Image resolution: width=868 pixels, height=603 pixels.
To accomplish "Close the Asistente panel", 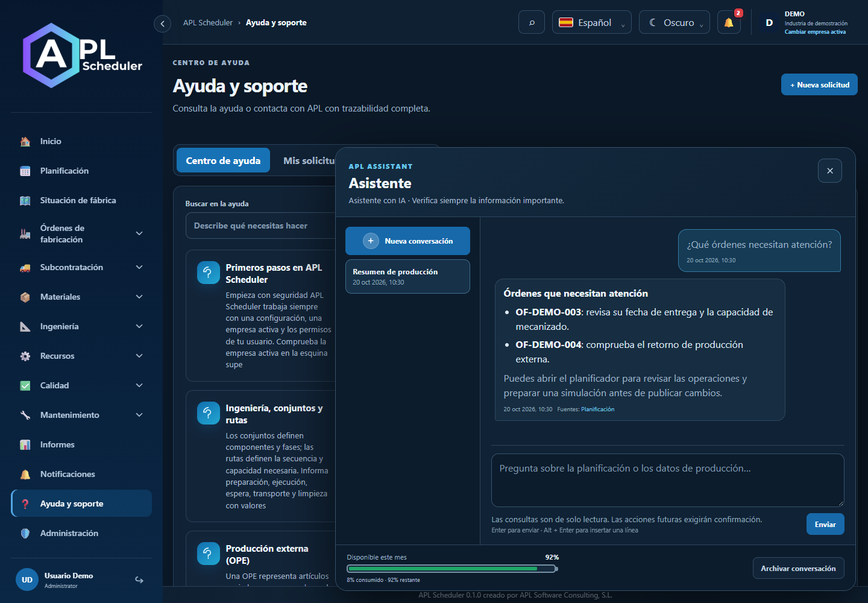I will click(x=830, y=171).
